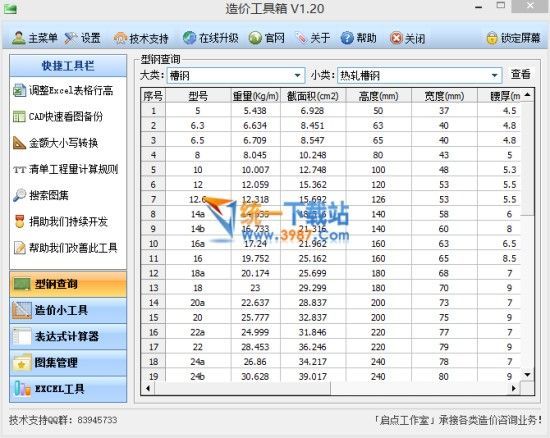550x438 pixels.
Task: Visit the 官网 official website
Action: click(x=267, y=38)
